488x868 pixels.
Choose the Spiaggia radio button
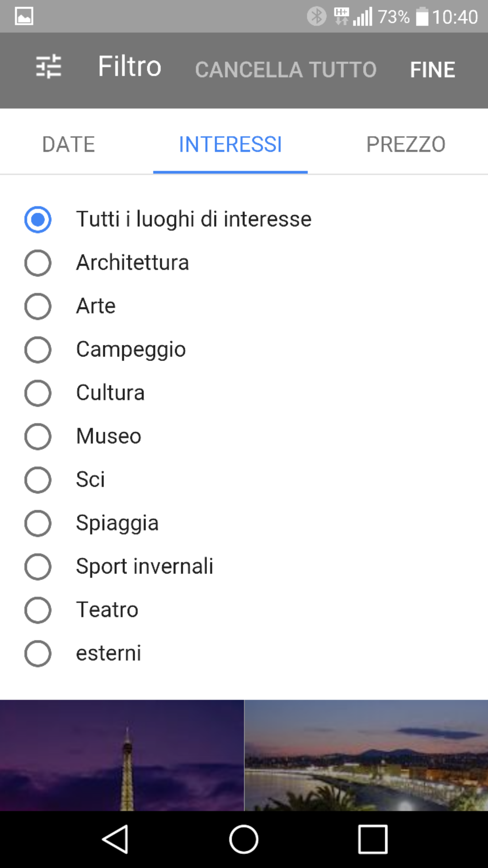(x=38, y=523)
